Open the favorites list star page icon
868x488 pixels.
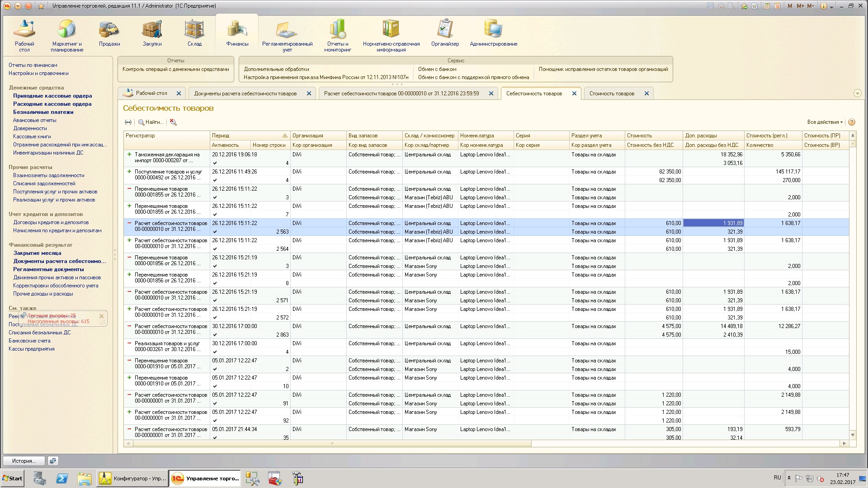[x=755, y=6]
